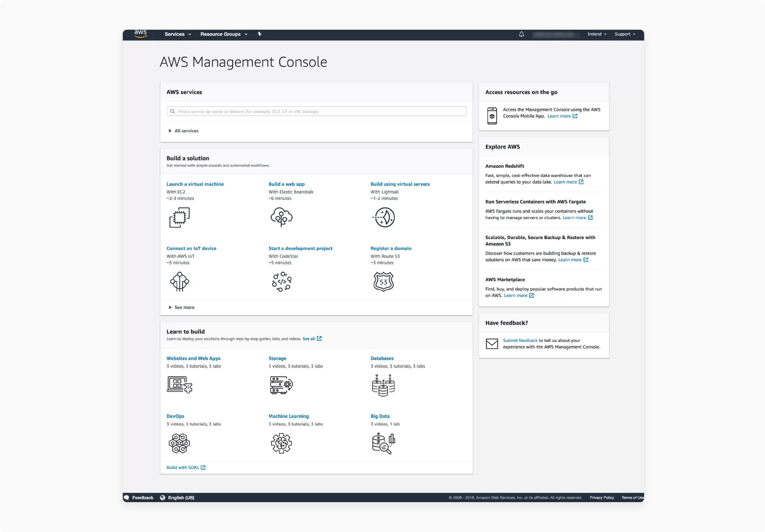Click the Machine Learning brain gear icon
765x532 pixels.
pyautogui.click(x=282, y=443)
